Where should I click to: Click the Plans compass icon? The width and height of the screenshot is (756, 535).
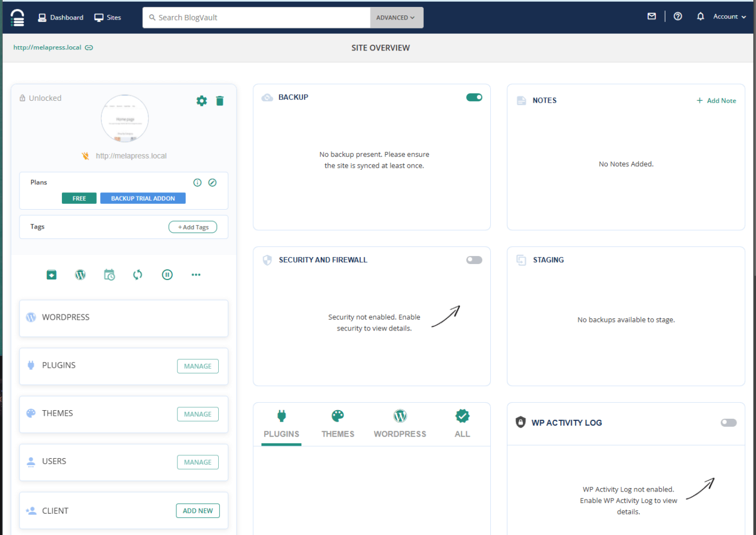point(212,183)
